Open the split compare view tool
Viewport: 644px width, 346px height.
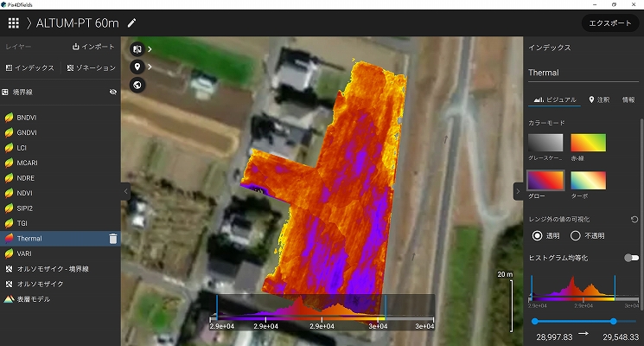(137, 49)
